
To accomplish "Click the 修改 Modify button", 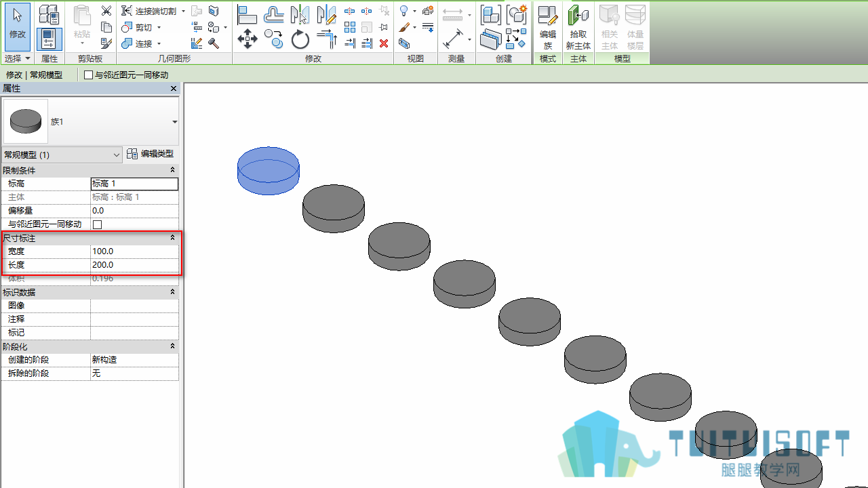I will [18, 26].
